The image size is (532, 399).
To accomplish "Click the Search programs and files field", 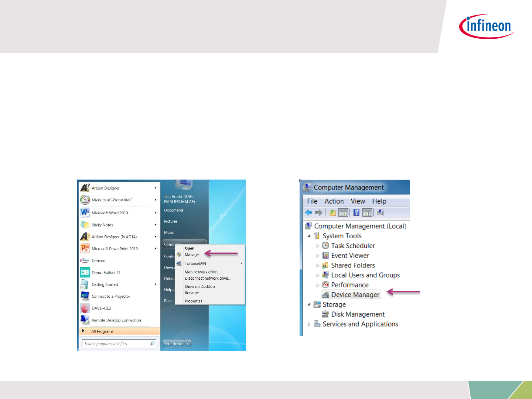I will (x=119, y=344).
